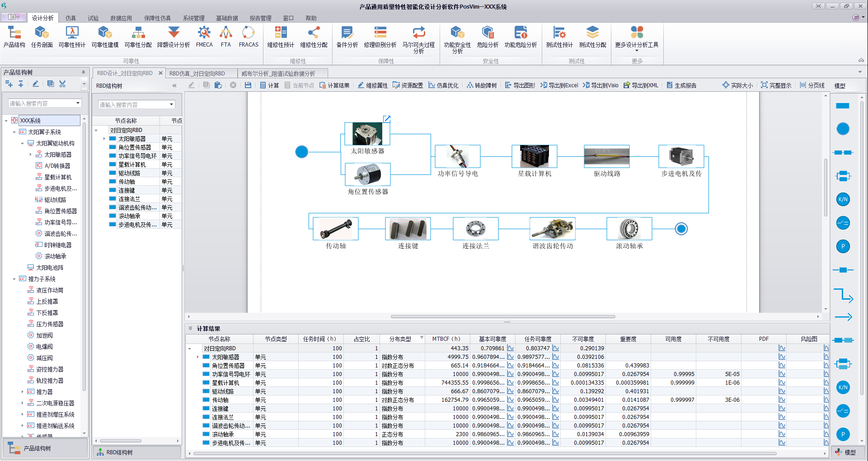Click the 计算结果 toolbar button
The height and width of the screenshot is (461, 868).
click(334, 85)
